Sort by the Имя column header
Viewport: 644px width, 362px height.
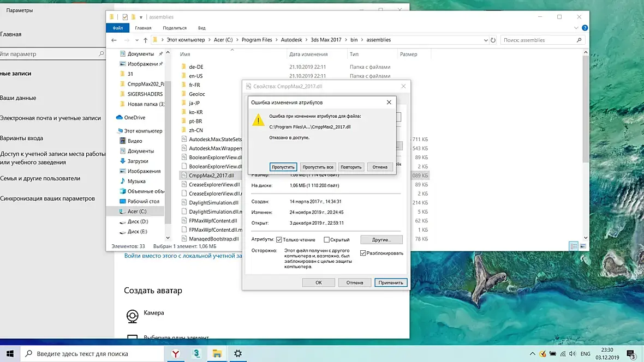185,54
